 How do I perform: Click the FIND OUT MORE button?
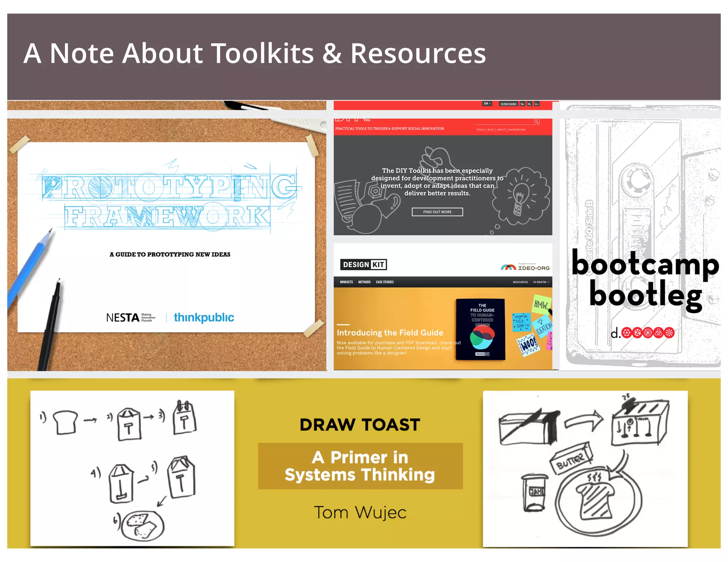[x=437, y=212]
